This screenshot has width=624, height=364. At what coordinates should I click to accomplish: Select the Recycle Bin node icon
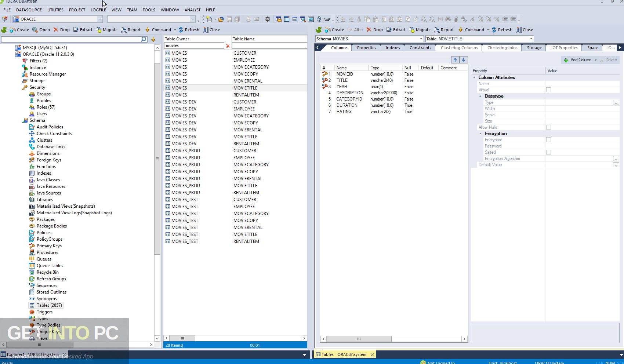(x=32, y=272)
